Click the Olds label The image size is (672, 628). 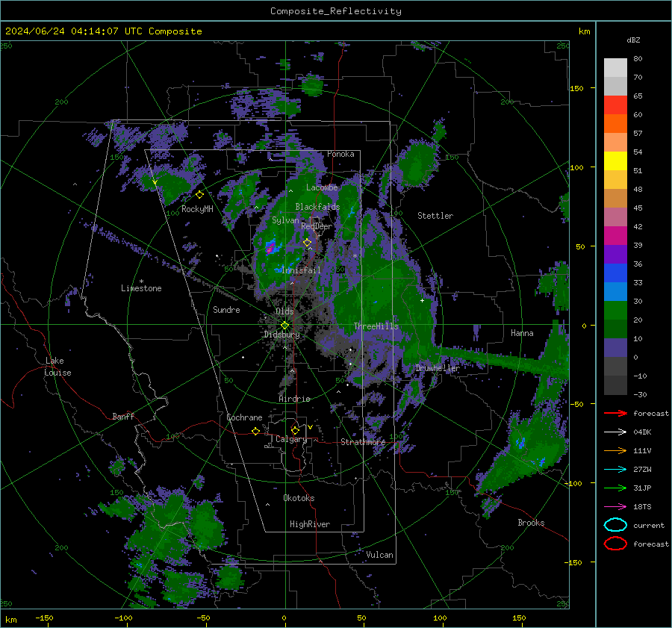coord(284,311)
